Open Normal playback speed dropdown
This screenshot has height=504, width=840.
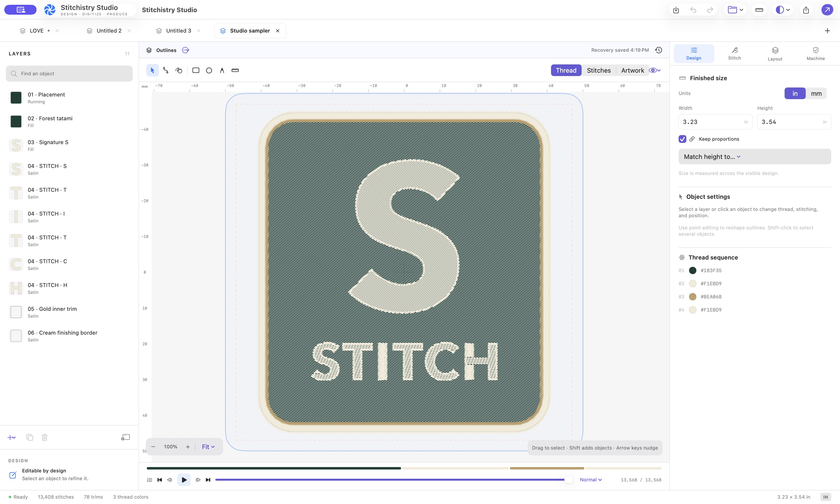coord(591,480)
